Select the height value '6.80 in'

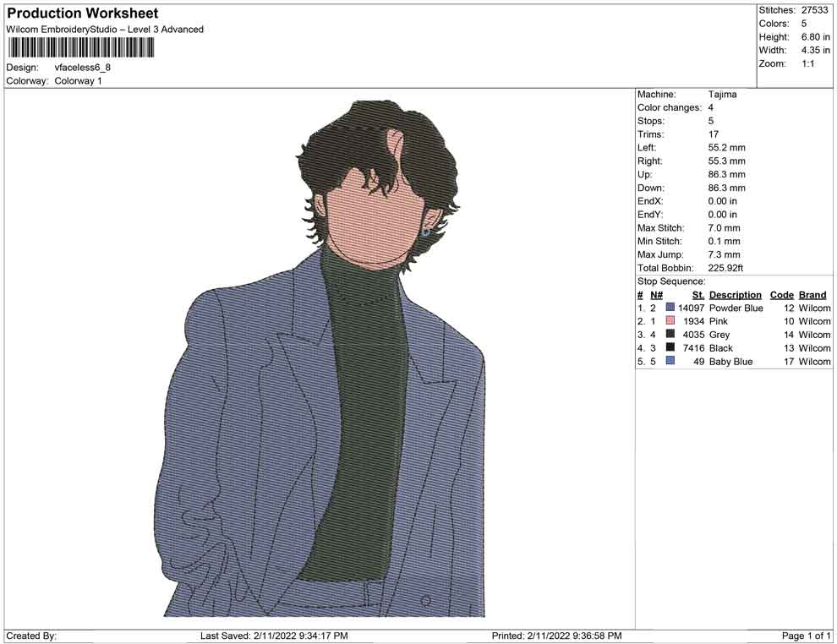(x=815, y=37)
